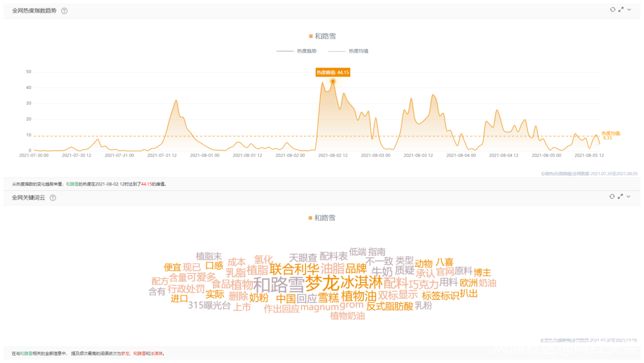Select 行政处罚 in the word cloud
The height and width of the screenshot is (363, 644).
coord(186,289)
